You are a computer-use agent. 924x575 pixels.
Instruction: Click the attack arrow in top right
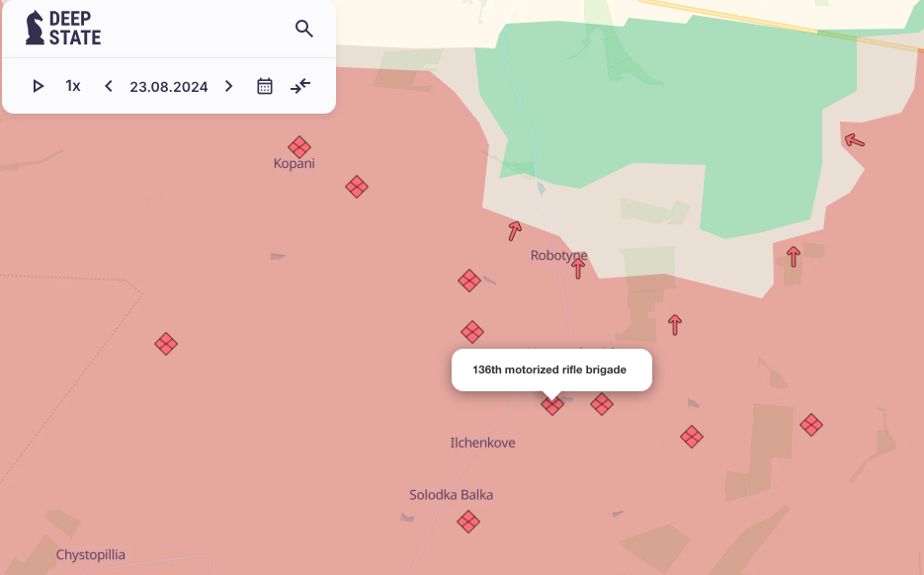[x=855, y=141]
